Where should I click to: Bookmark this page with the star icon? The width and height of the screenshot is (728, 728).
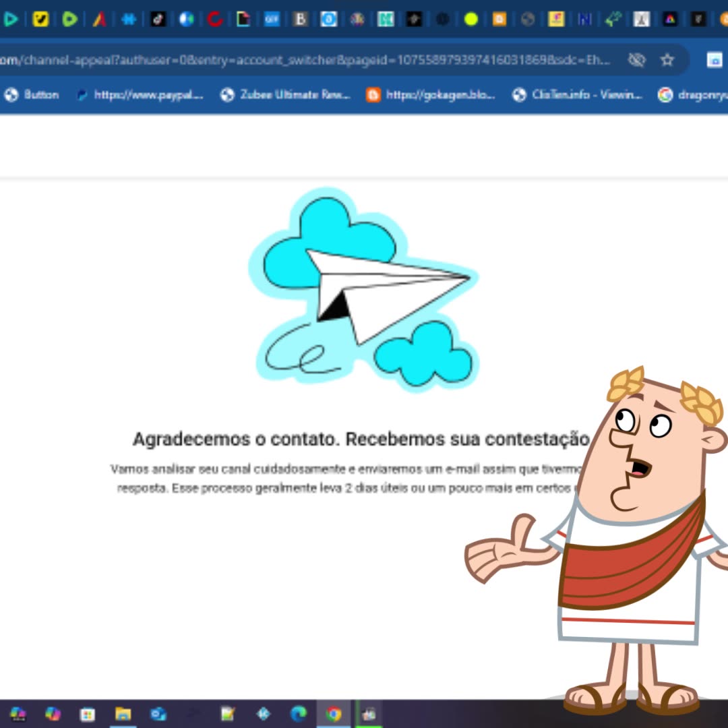[667, 60]
